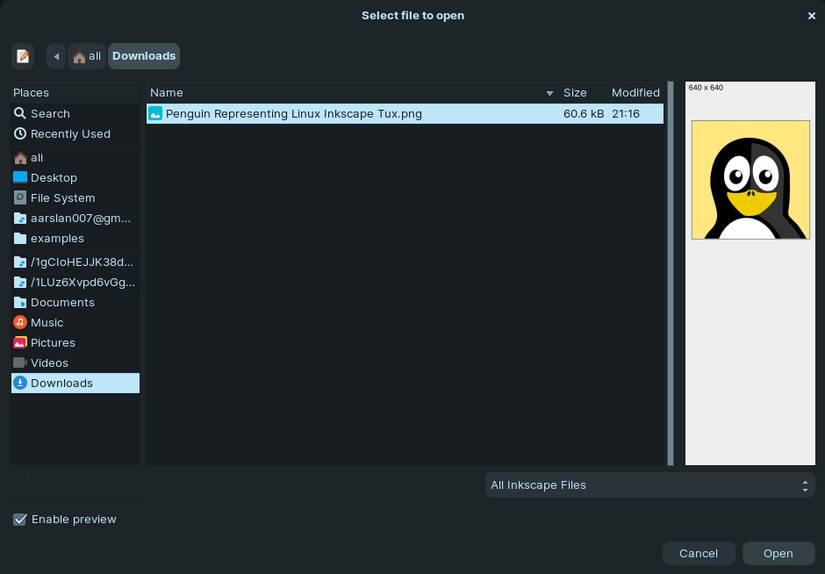Screen dimensions: 825x574
Task: Open Recently Used in Places
Action: [x=75, y=134]
